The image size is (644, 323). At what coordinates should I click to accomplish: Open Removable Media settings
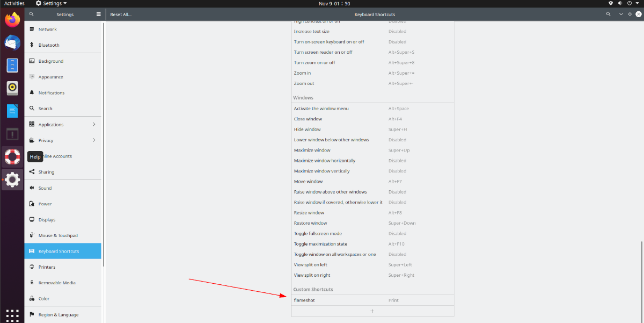pyautogui.click(x=63, y=283)
